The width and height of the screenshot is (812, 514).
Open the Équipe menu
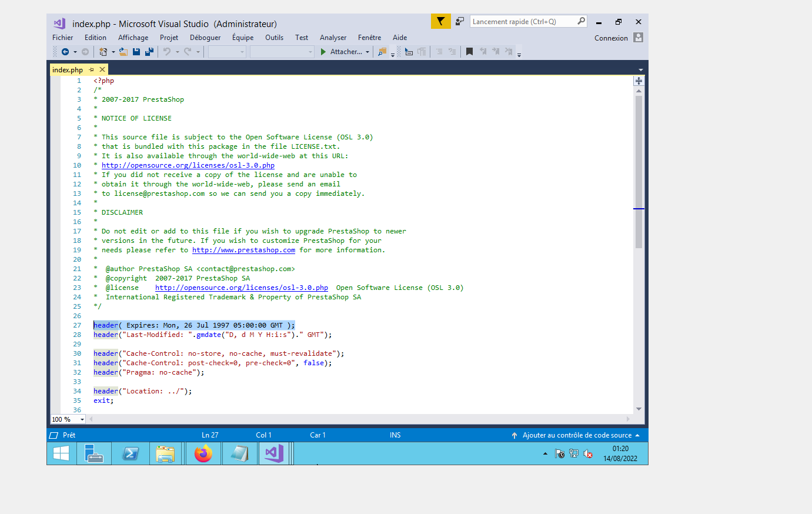point(243,37)
